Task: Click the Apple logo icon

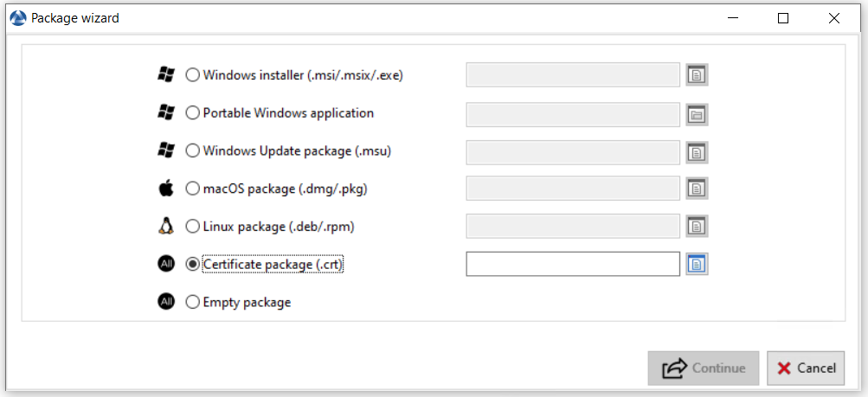Action: [166, 189]
